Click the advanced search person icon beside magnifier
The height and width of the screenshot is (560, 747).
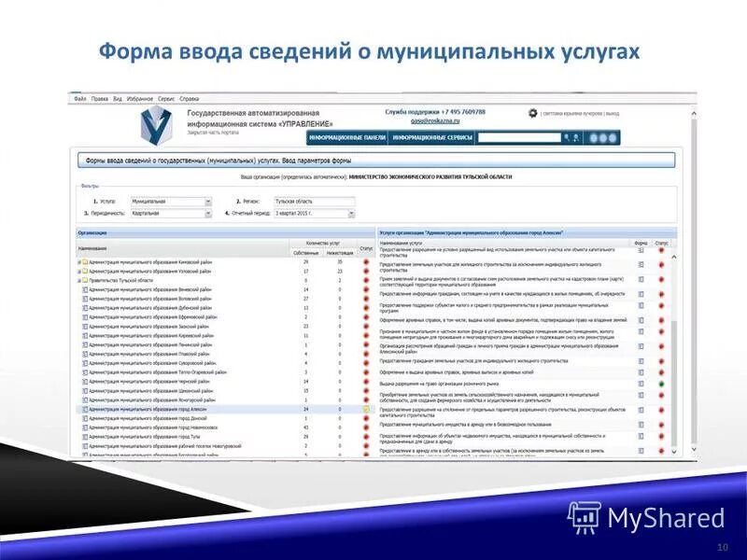(x=577, y=138)
